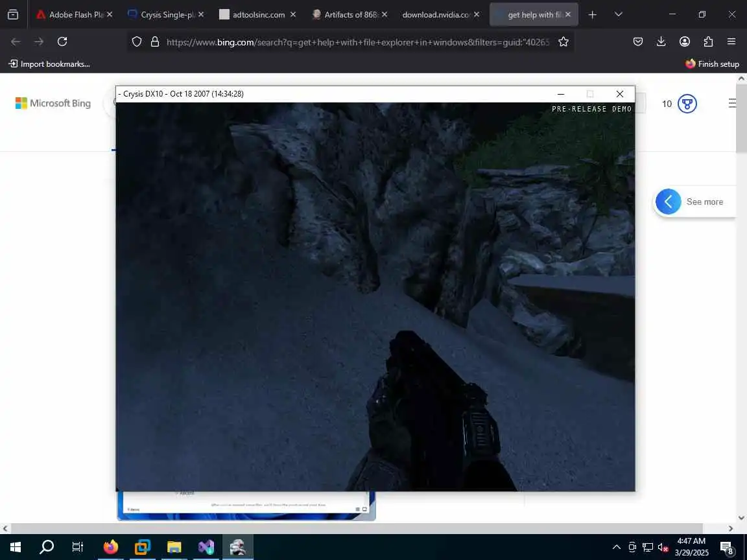Go back with browser back arrow

[x=16, y=42]
